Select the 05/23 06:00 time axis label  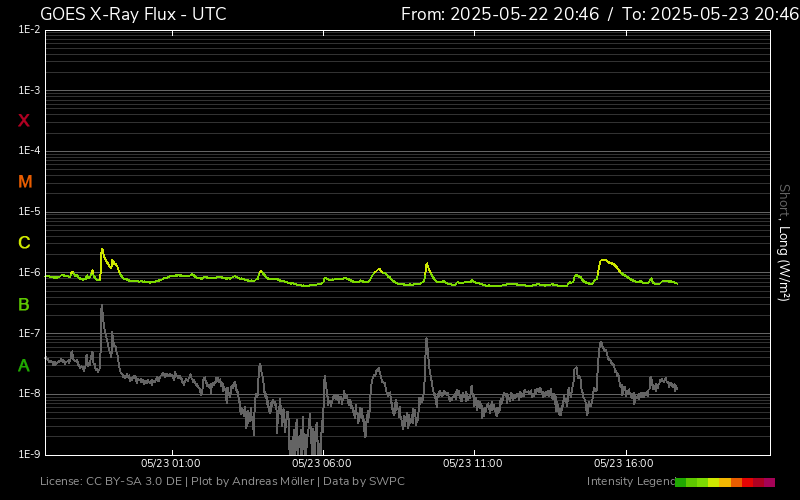coord(321,464)
